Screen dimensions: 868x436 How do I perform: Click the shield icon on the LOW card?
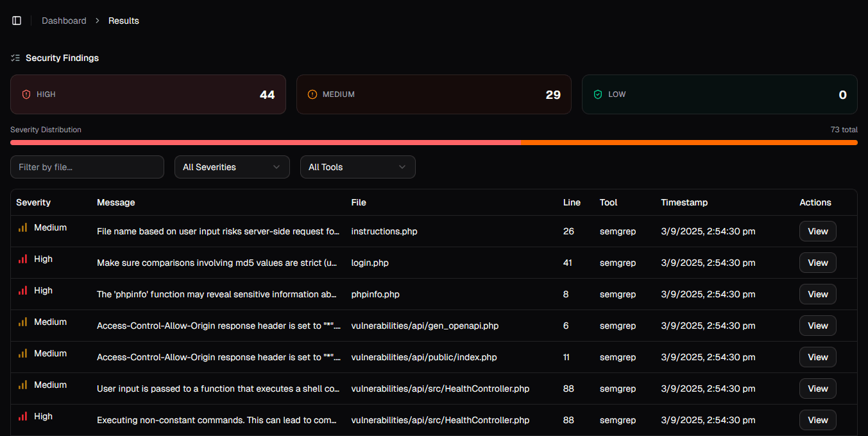click(596, 94)
